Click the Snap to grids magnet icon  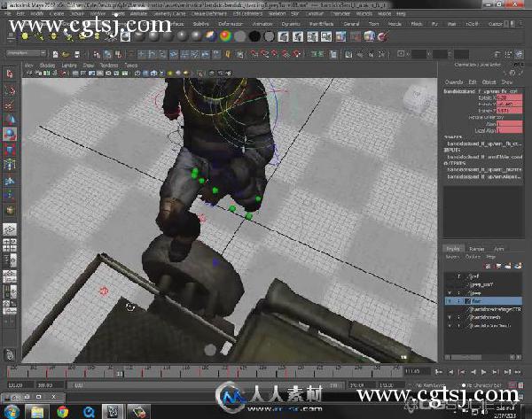coord(254,54)
